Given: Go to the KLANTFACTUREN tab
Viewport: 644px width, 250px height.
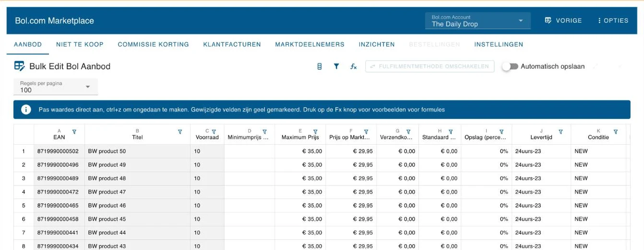Looking at the screenshot, I should point(232,44).
